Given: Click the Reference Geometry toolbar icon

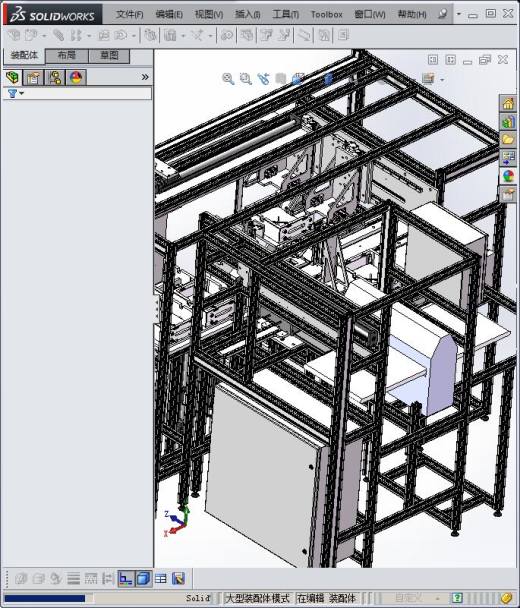Looking at the screenshot, I should click(x=197, y=36).
